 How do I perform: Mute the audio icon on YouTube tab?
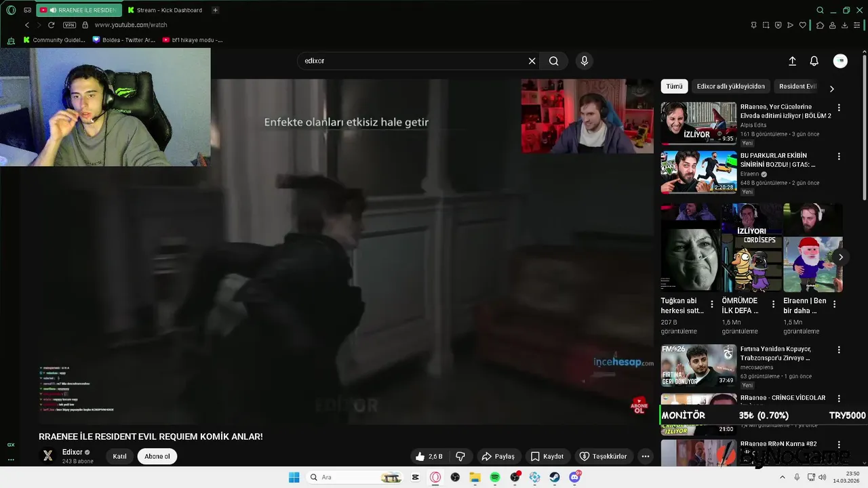tap(53, 10)
